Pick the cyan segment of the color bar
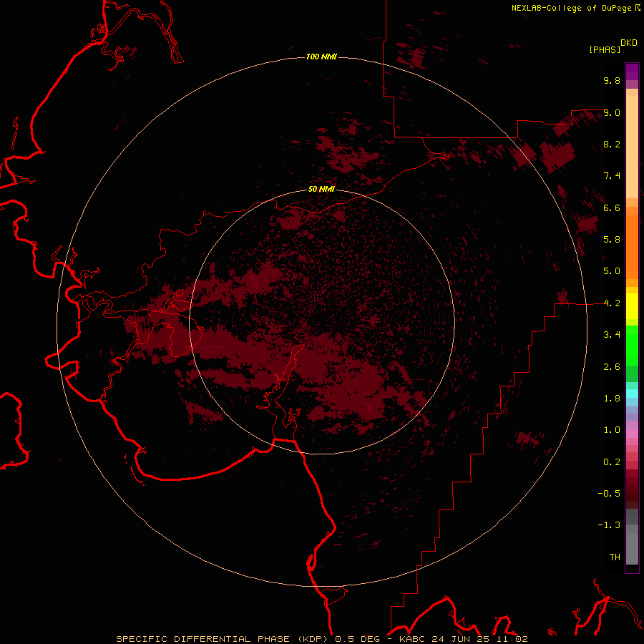This screenshot has width=644, height=644. coord(632,393)
